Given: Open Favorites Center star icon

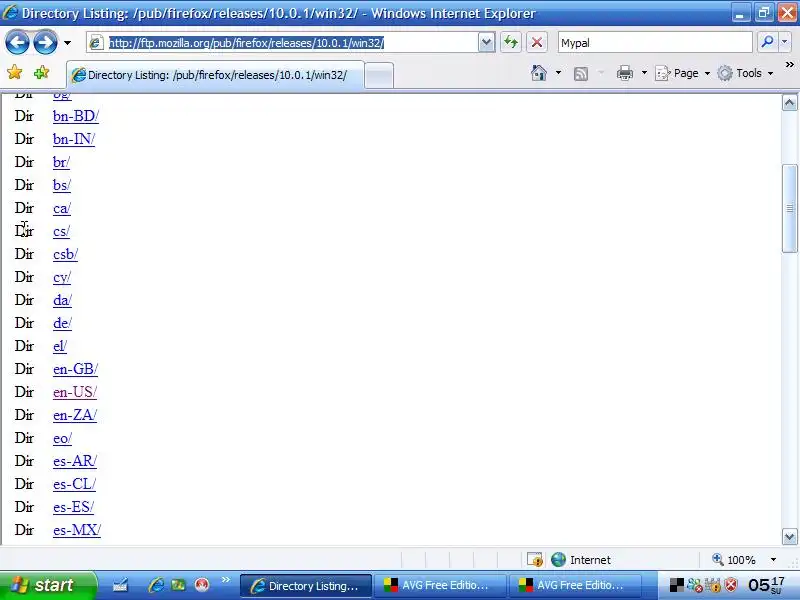Looking at the screenshot, I should coord(14,72).
